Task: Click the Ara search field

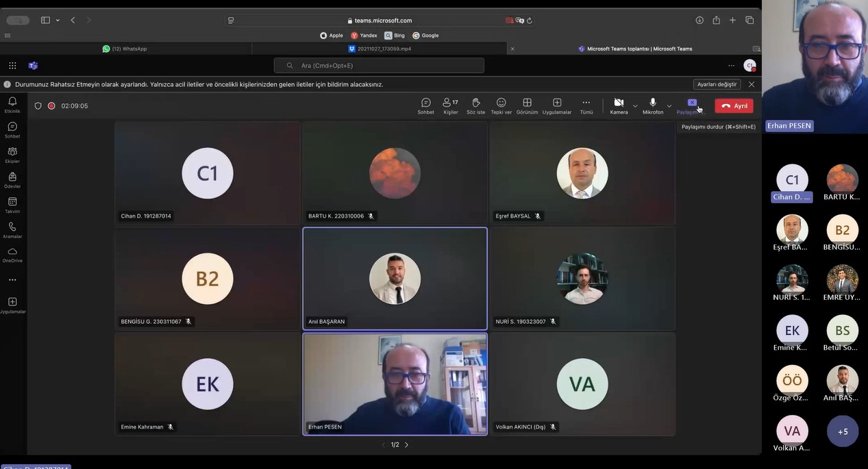Action: point(379,66)
